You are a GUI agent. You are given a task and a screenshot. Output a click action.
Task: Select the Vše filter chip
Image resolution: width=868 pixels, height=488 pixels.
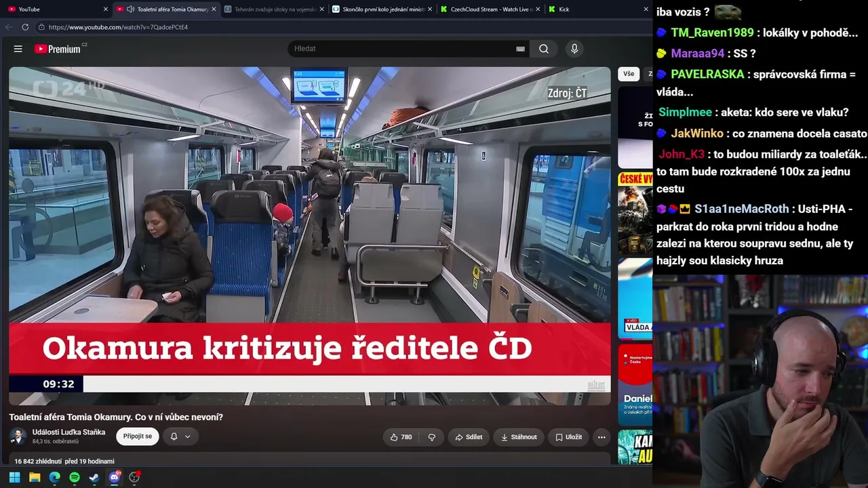point(629,74)
